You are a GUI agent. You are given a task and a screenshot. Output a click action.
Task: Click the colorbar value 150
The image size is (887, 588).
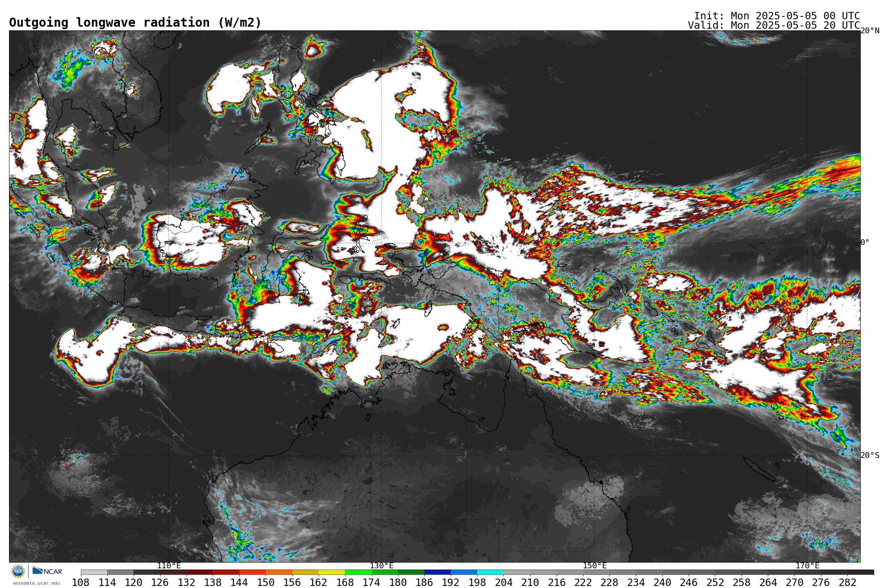(x=266, y=583)
